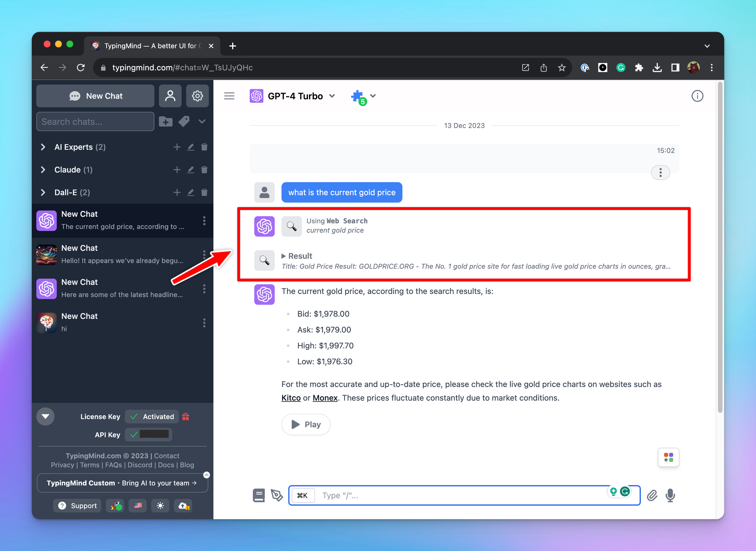Select the TypingMind browser tab
This screenshot has width=756, height=551.
coord(148,46)
